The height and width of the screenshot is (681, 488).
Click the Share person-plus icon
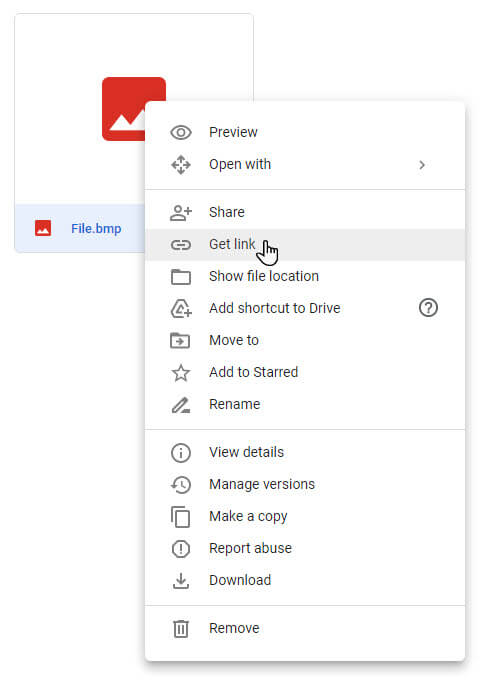click(181, 212)
